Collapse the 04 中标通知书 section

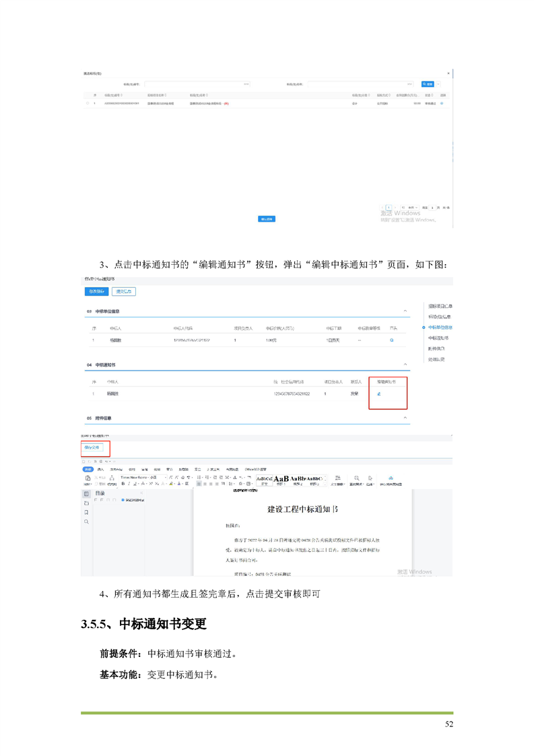(x=405, y=365)
